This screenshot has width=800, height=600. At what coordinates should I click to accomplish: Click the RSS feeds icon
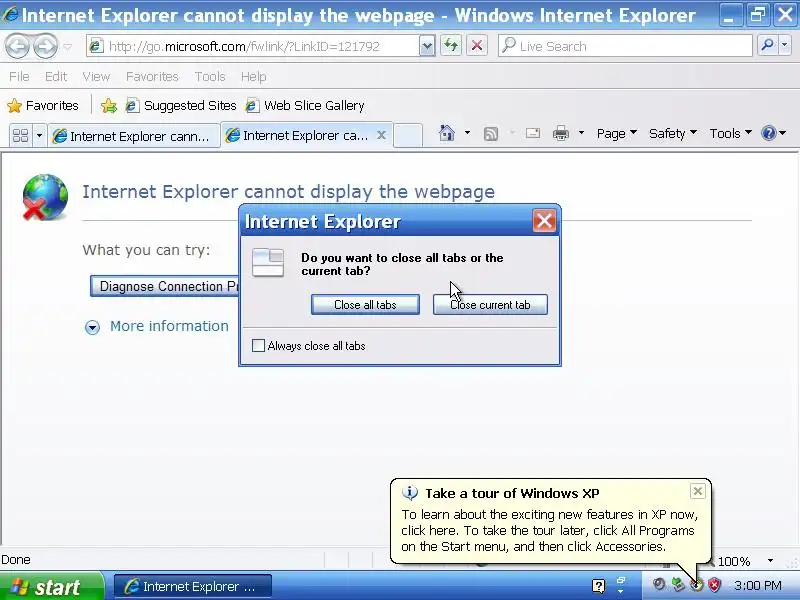[490, 134]
